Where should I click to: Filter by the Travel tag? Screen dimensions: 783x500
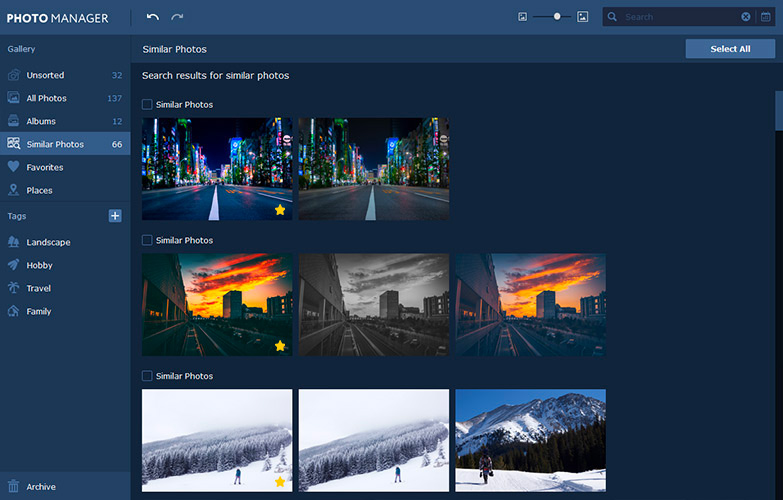click(x=65, y=288)
